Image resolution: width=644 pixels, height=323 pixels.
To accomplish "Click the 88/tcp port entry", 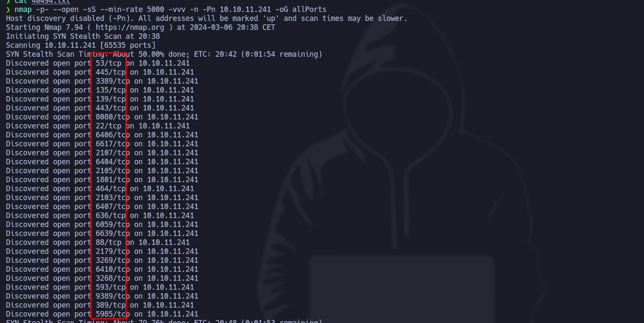I will (x=109, y=242).
